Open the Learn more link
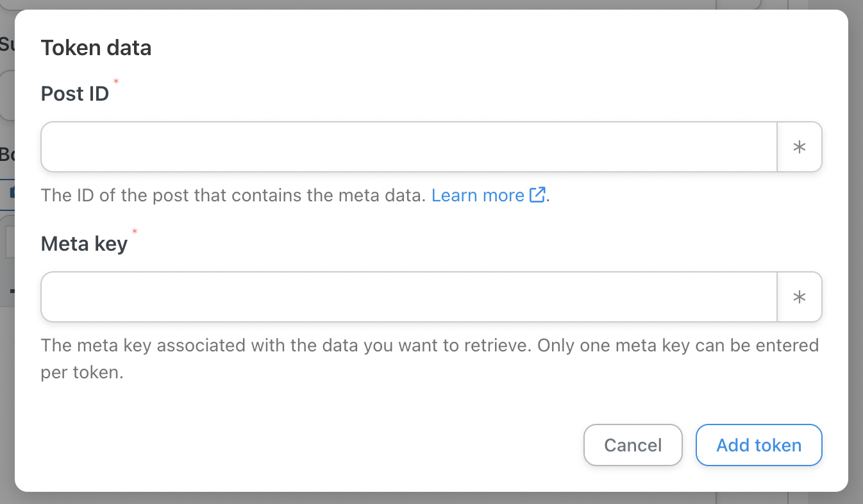The width and height of the screenshot is (863, 504). click(478, 195)
